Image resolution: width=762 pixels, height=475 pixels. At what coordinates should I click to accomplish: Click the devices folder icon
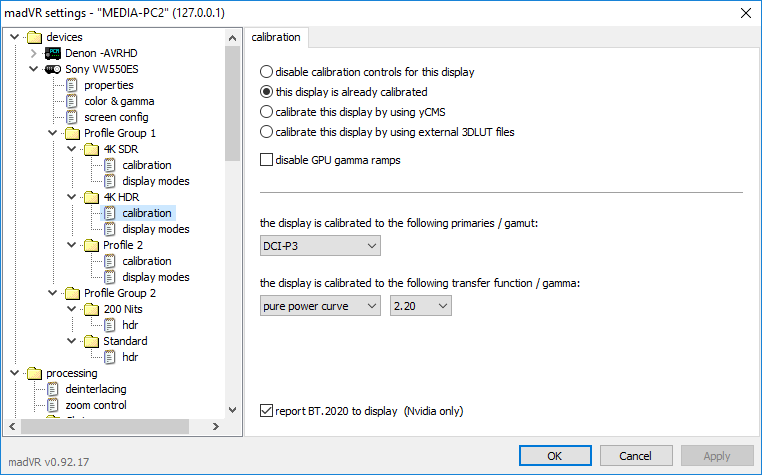(x=34, y=37)
